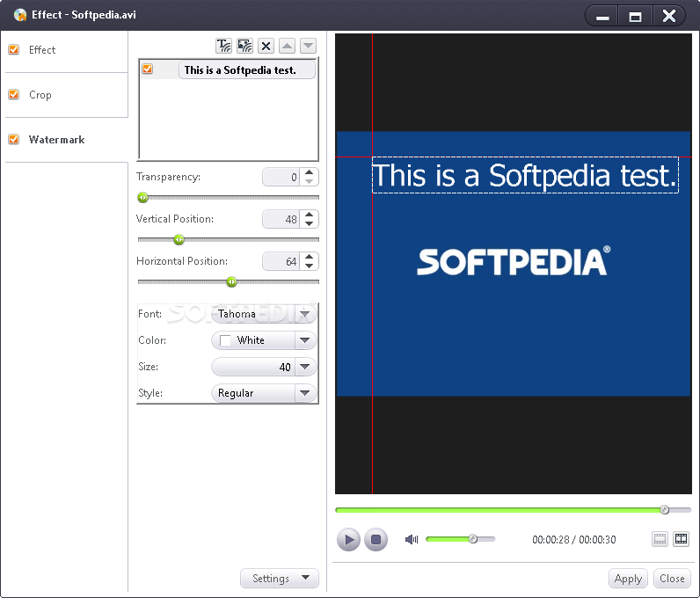Minimize the Effect window
This screenshot has height=598, width=700.
[602, 17]
